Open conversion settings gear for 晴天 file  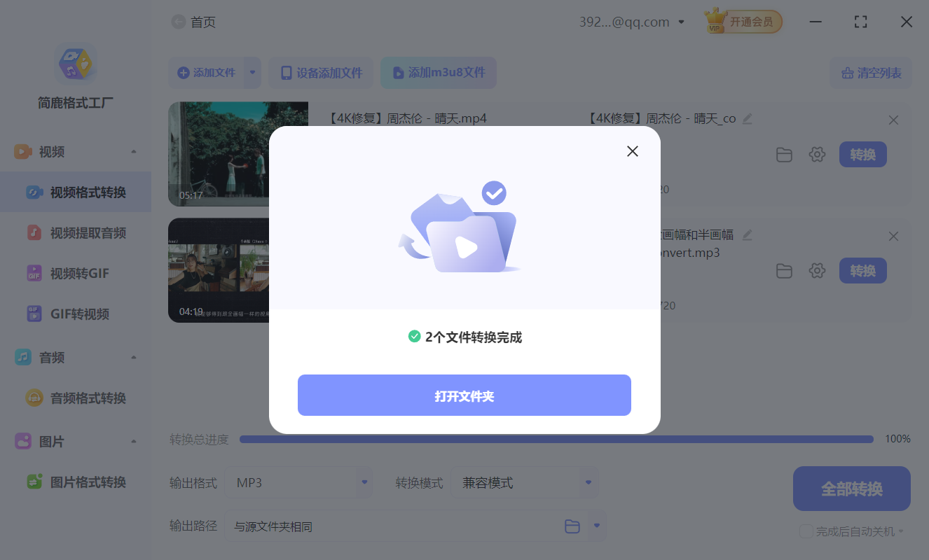click(817, 154)
